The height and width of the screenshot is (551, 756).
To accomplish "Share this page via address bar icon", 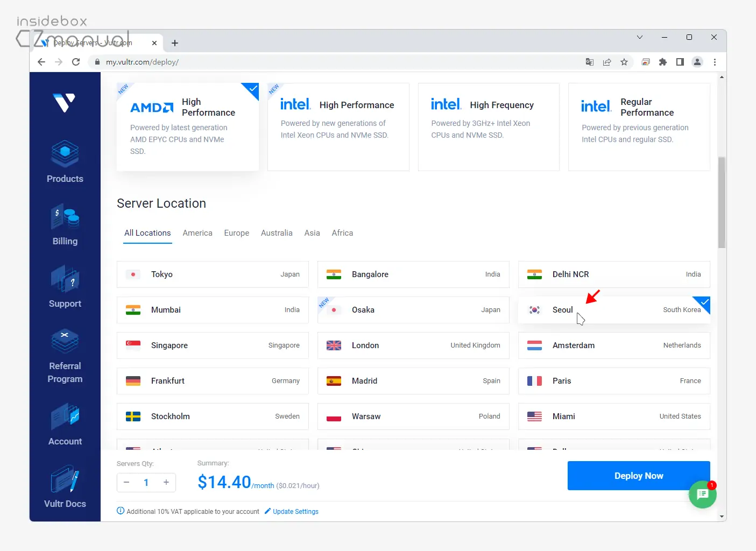I will [x=607, y=62].
